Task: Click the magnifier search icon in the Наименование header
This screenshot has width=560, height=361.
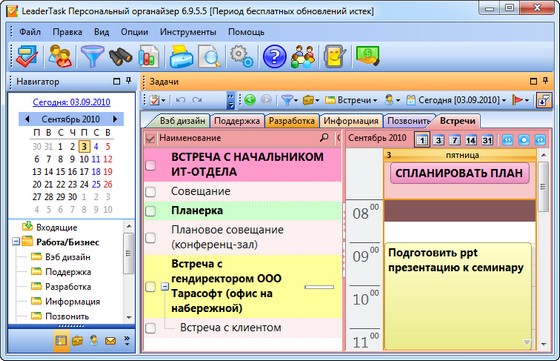Action: 324,137
